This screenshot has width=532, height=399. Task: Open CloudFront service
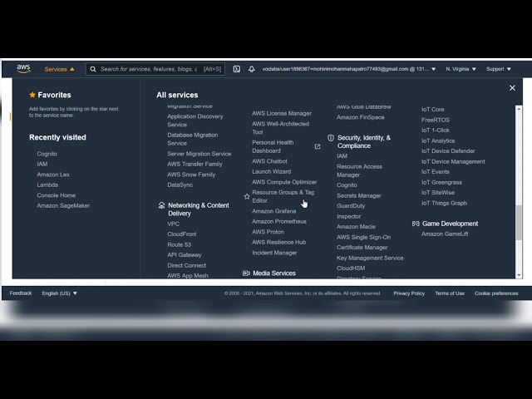(181, 234)
